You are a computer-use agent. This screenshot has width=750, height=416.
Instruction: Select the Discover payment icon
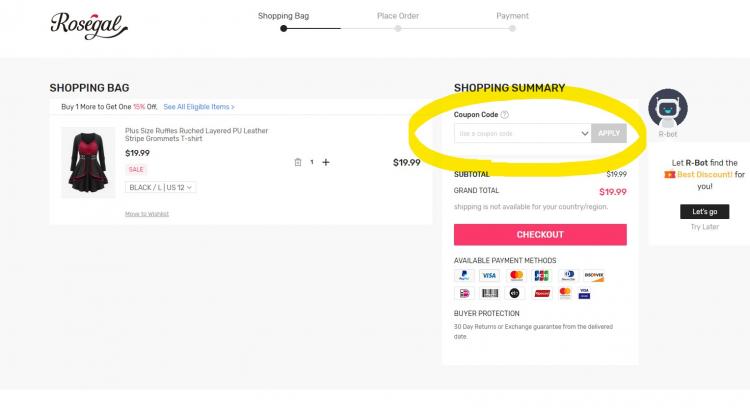(x=594, y=275)
